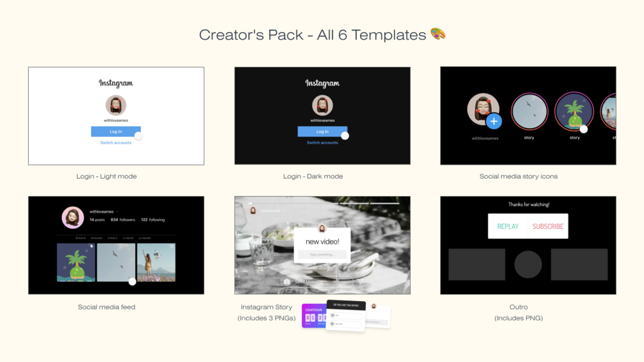644x362 pixels.
Task: Open the partially visible fourth story circle
Action: pos(608,111)
